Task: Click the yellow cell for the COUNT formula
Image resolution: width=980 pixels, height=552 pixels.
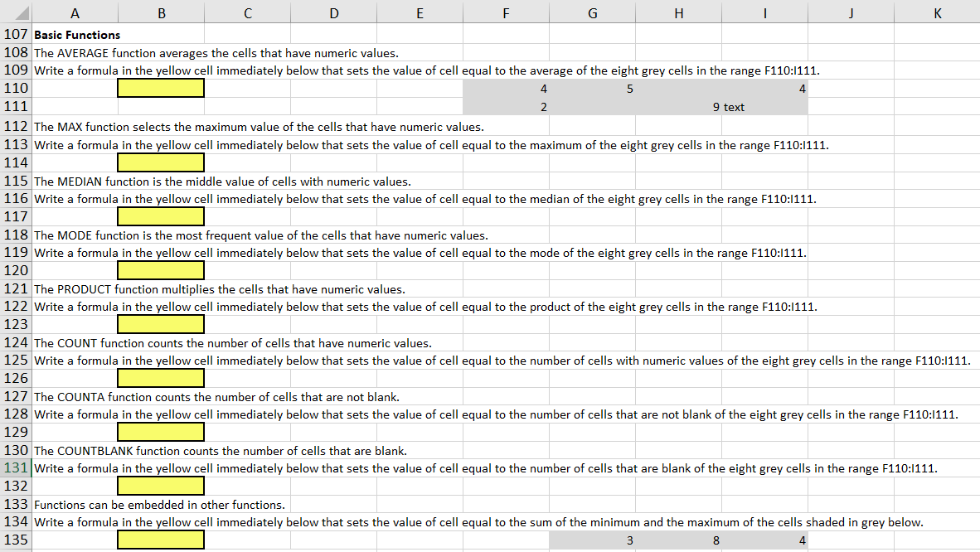Action: (161, 378)
